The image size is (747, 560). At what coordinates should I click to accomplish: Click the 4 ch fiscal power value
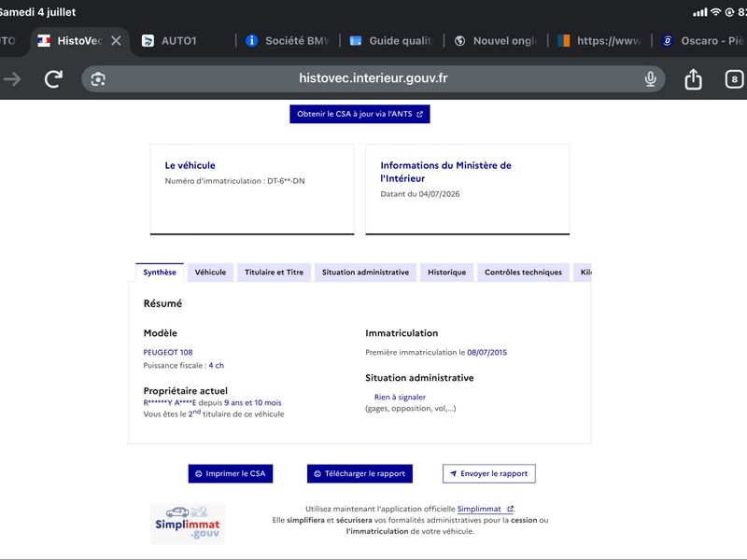pos(217,366)
